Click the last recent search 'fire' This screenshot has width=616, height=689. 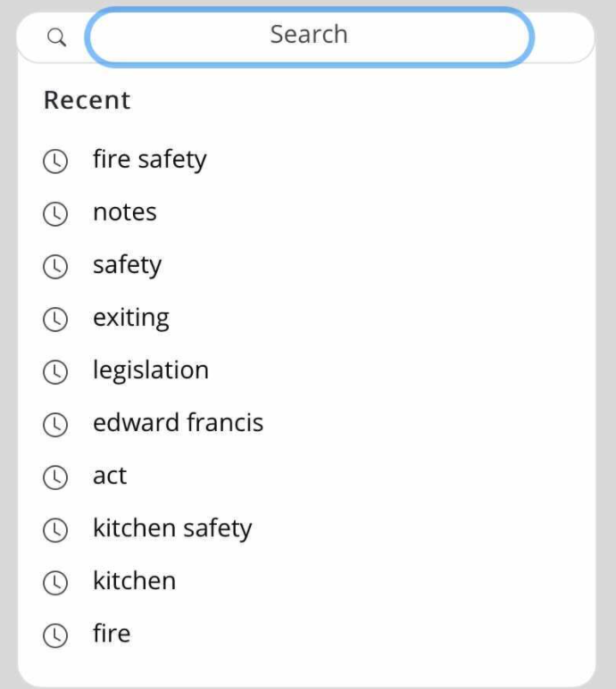pos(112,634)
